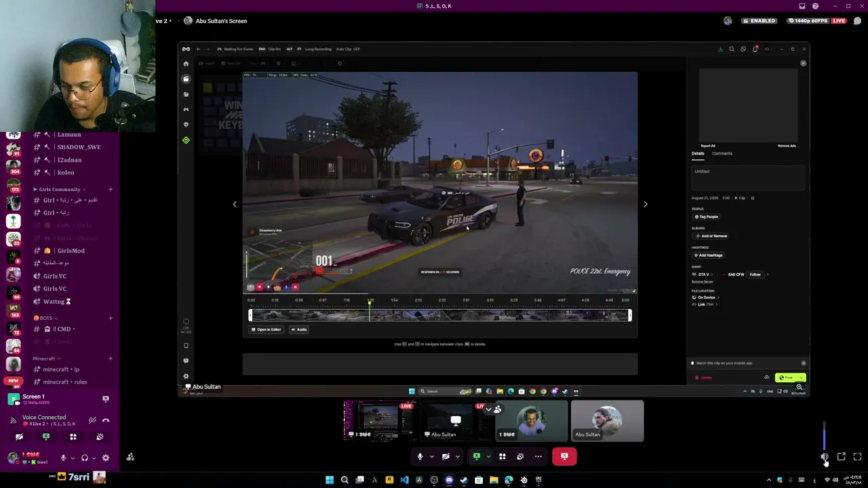This screenshot has width=868, height=488.
Task: Seek the clip timeline thumbnail strip
Action: [x=440, y=315]
